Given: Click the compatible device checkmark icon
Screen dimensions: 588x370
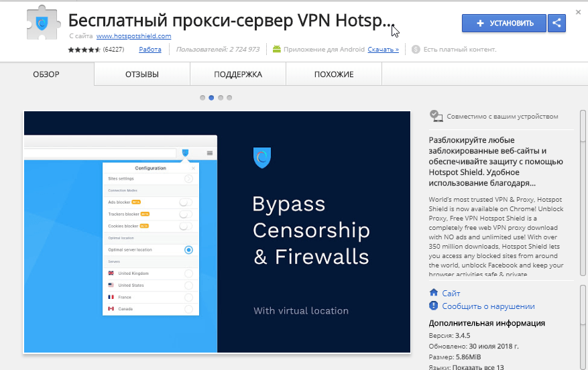Looking at the screenshot, I should [x=436, y=116].
